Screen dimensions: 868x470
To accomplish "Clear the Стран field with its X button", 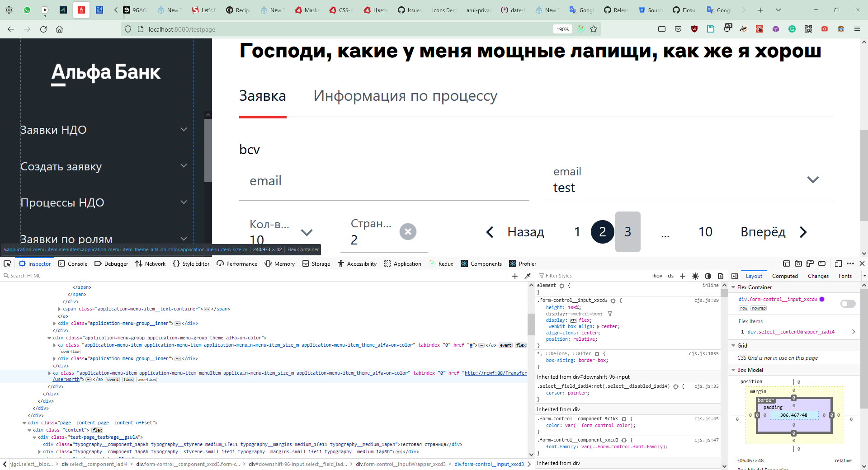I will 408,231.
